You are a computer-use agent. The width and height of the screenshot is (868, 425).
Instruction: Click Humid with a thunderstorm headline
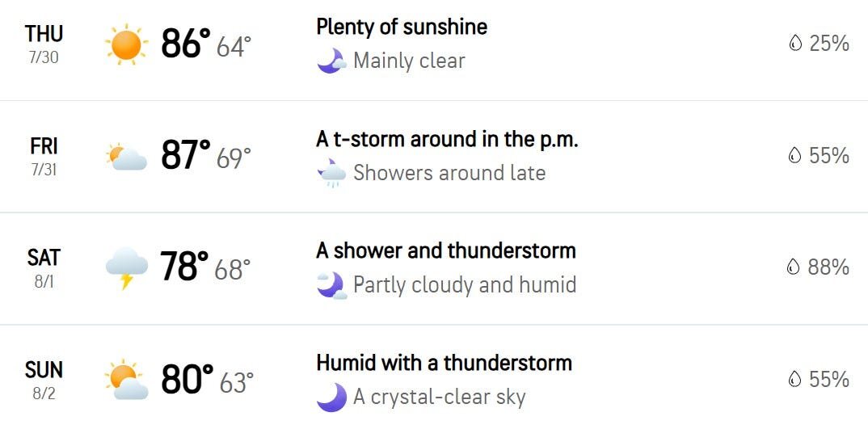[x=444, y=363]
